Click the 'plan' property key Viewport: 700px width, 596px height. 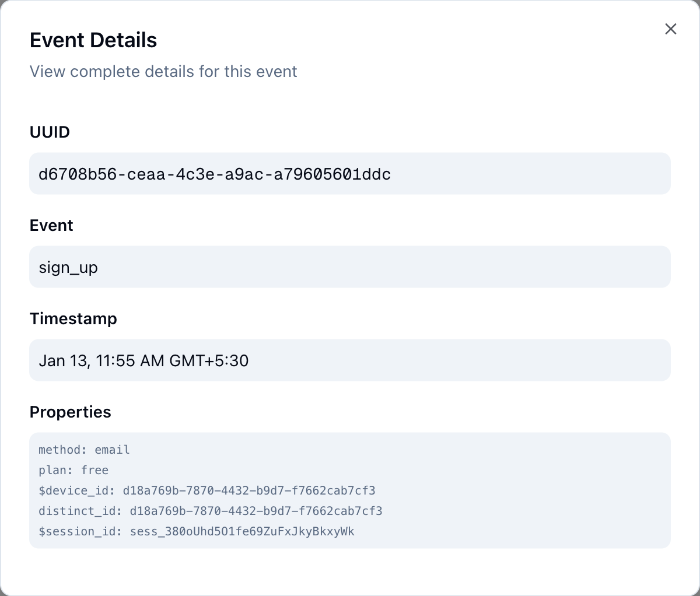click(x=54, y=470)
